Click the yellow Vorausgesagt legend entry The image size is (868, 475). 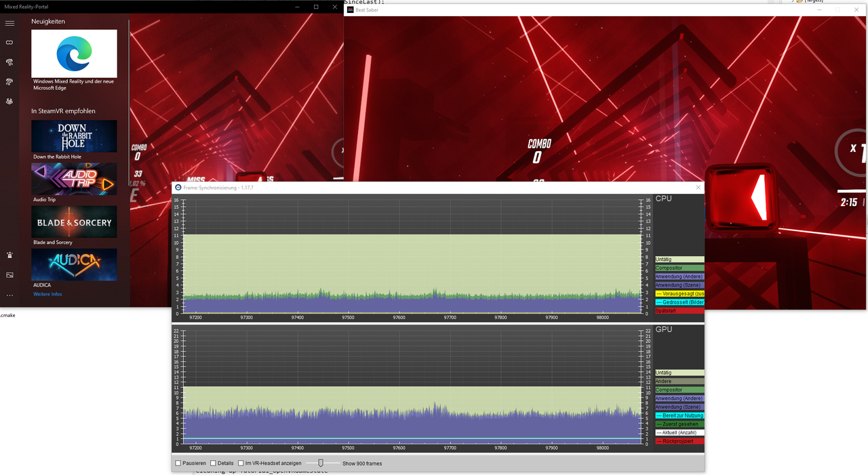pyautogui.click(x=679, y=293)
